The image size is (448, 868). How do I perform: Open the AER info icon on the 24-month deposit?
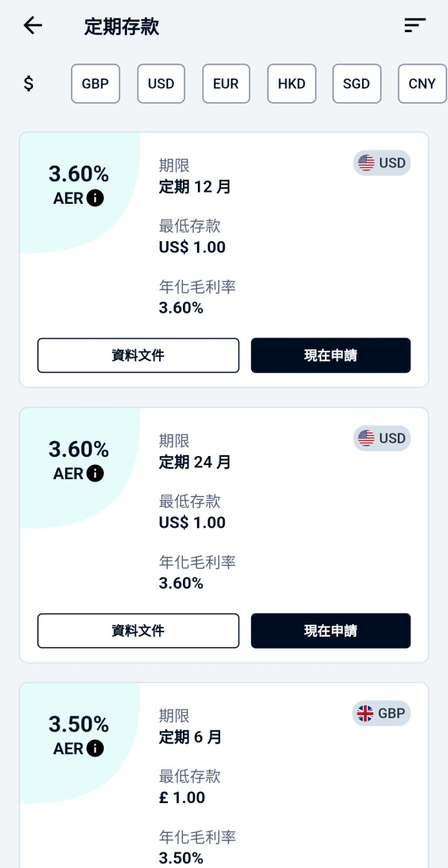pos(95,474)
